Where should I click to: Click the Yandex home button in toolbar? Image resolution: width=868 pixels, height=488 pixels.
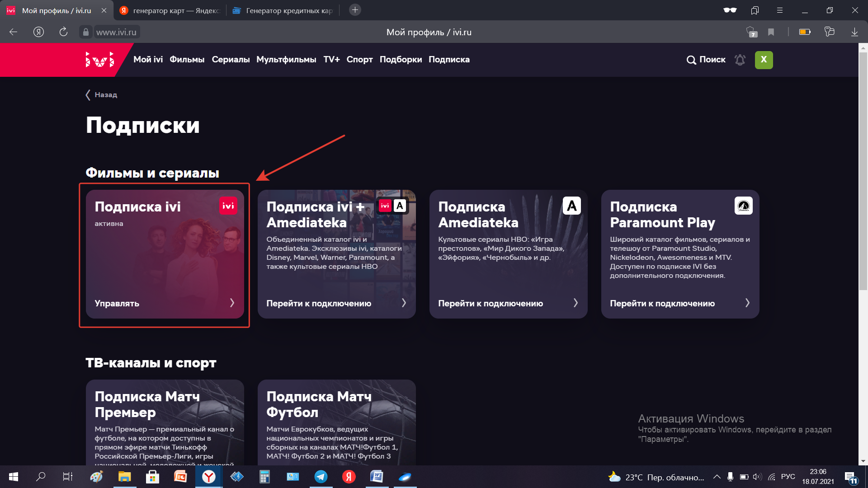click(x=39, y=32)
